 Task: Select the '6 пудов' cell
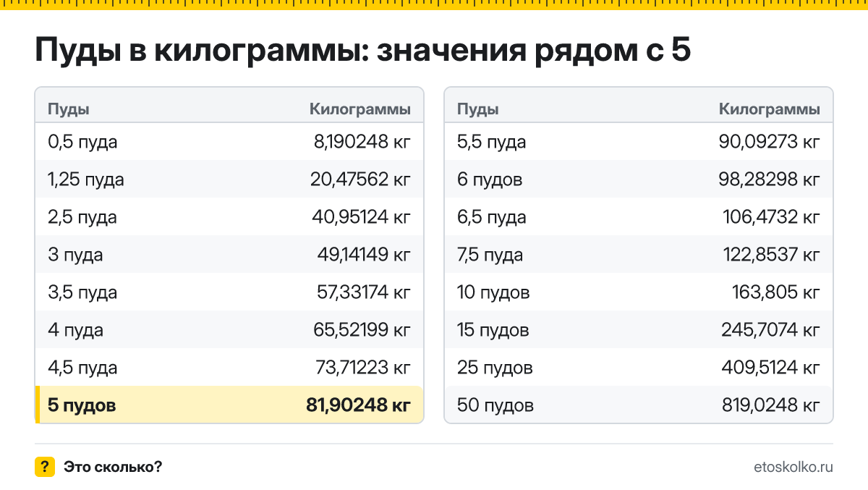[x=490, y=180]
